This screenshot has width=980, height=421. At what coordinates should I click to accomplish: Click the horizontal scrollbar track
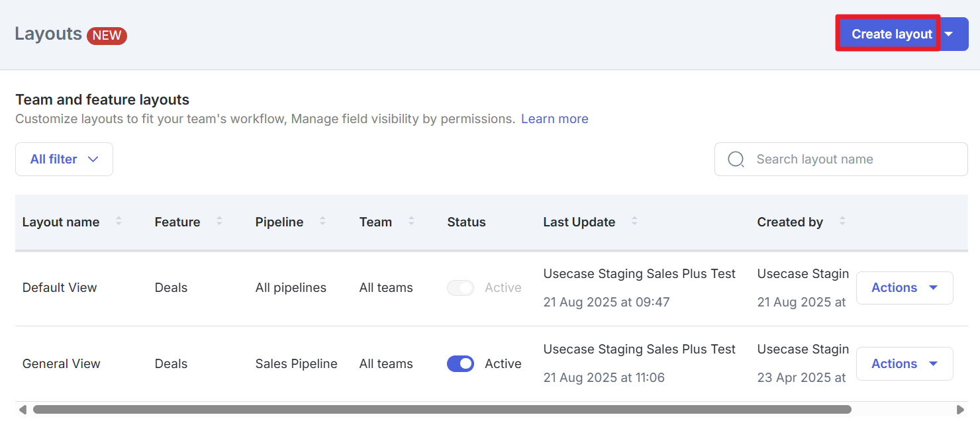click(437, 409)
